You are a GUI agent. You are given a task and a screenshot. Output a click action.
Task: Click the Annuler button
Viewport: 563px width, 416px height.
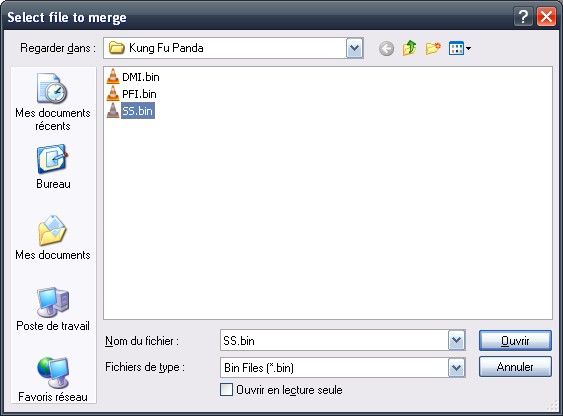(515, 366)
